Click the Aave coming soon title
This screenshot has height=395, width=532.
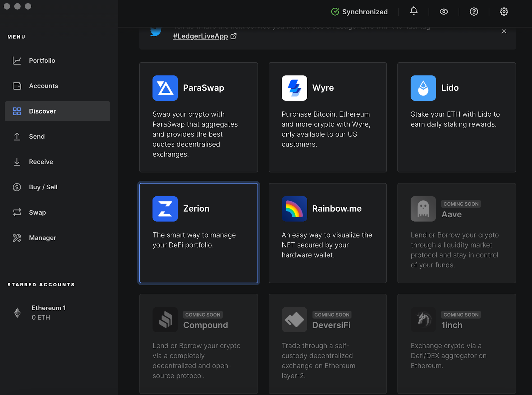coord(452,214)
